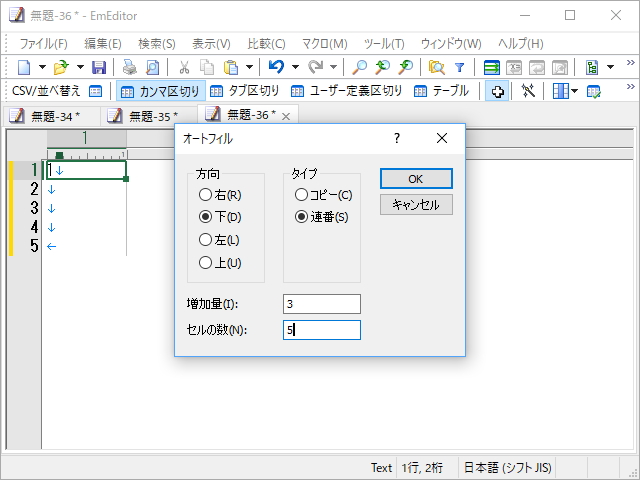Open the Paste dropdown arrow

pos(249,67)
